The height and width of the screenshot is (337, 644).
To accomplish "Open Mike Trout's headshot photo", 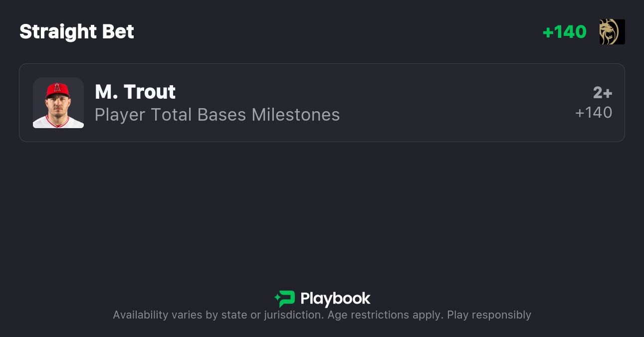I will tap(58, 103).
